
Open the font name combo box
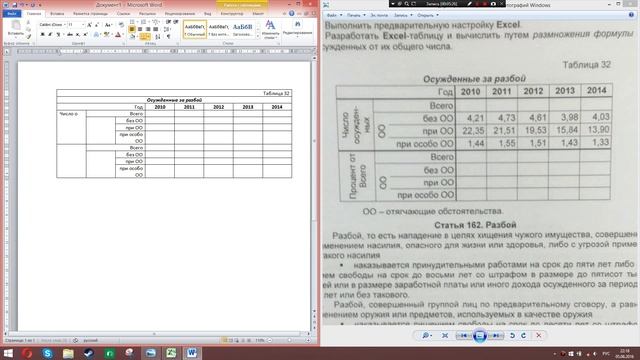tap(53, 24)
